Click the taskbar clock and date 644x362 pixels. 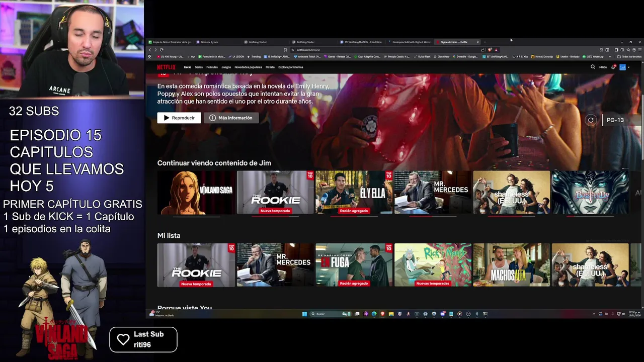click(x=634, y=314)
